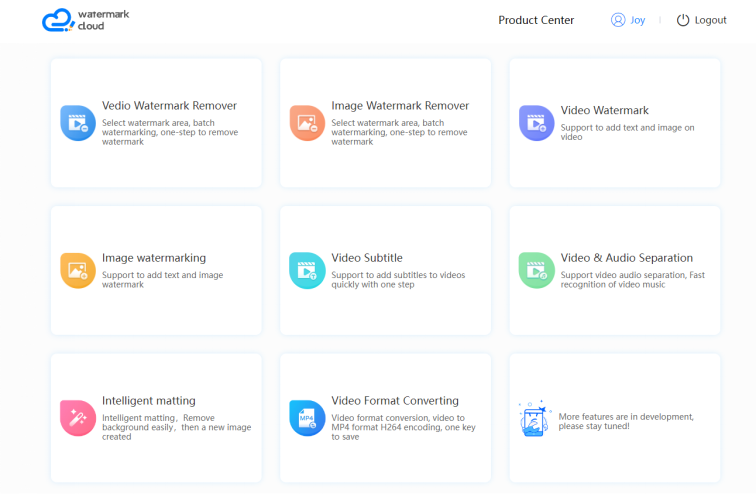Click the user avatar icon beside Joy
Viewport: 756px width, 497px height.
618,20
